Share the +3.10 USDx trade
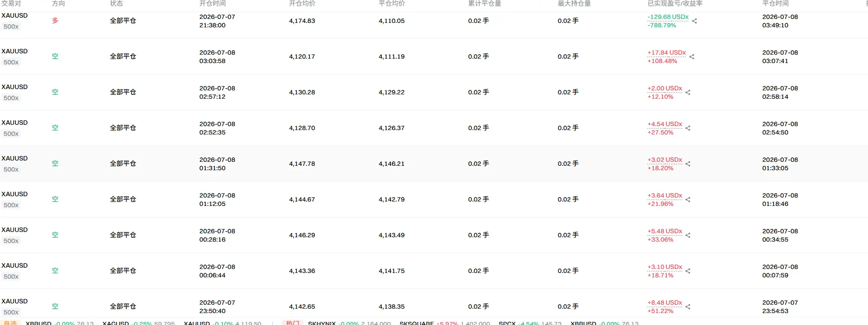The image size is (868, 325). 688,271
